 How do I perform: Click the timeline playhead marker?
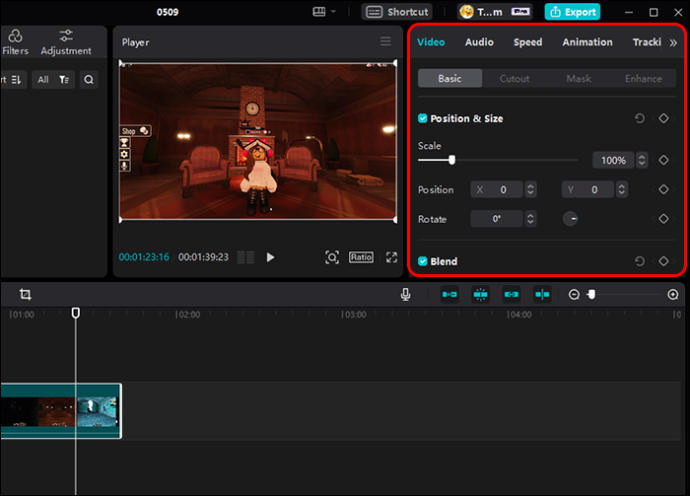click(76, 313)
